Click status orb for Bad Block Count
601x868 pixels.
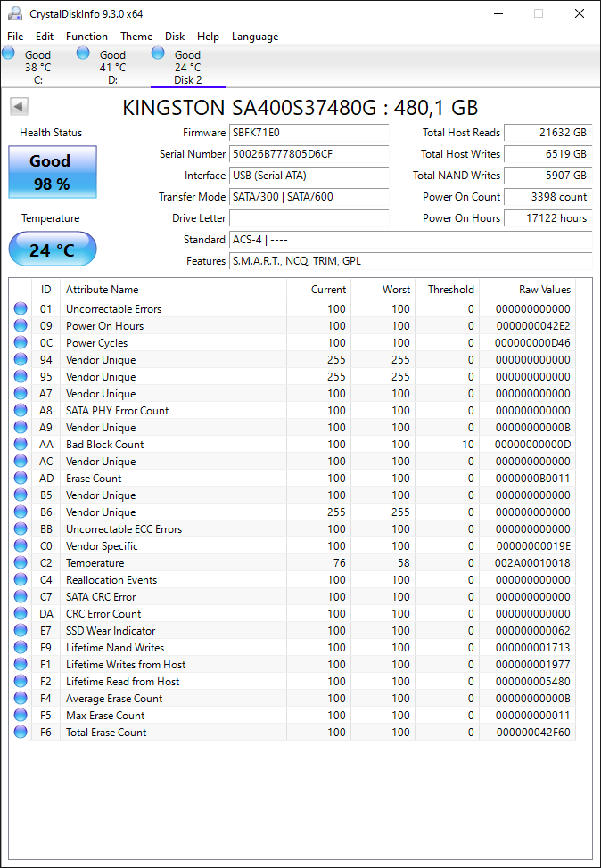pos(21,444)
